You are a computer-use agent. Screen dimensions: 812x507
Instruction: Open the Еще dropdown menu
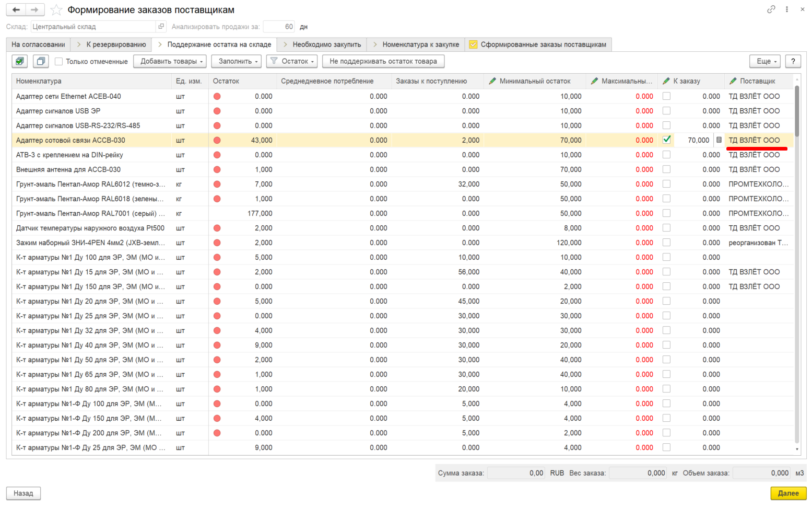pos(765,61)
